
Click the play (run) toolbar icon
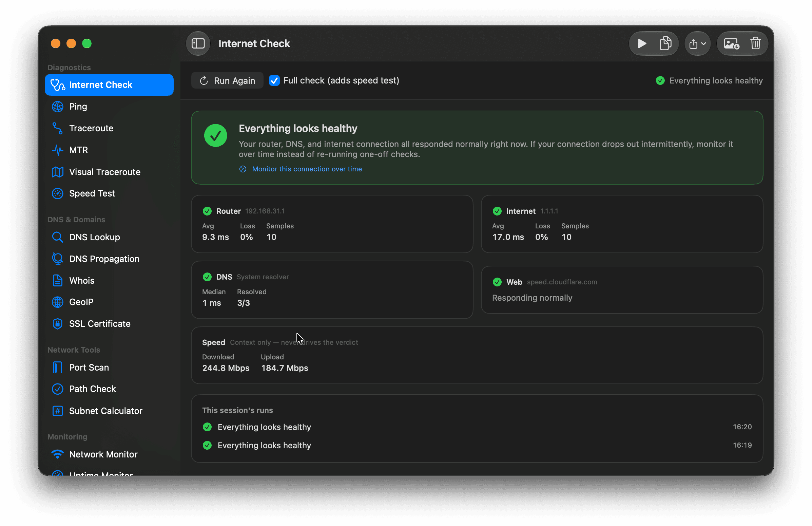pyautogui.click(x=641, y=44)
